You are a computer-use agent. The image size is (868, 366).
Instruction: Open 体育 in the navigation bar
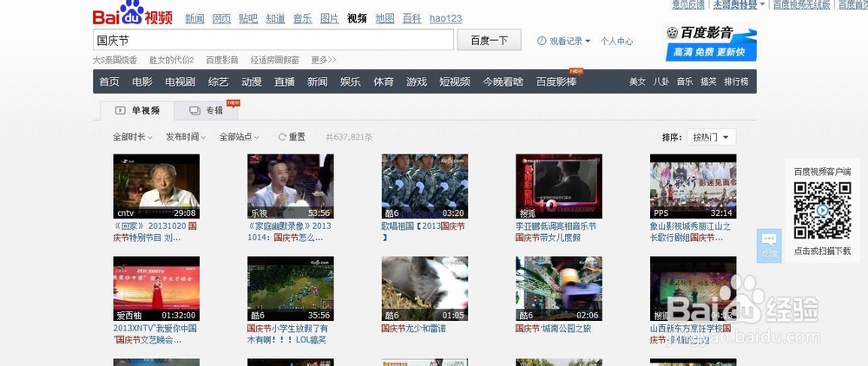point(384,82)
